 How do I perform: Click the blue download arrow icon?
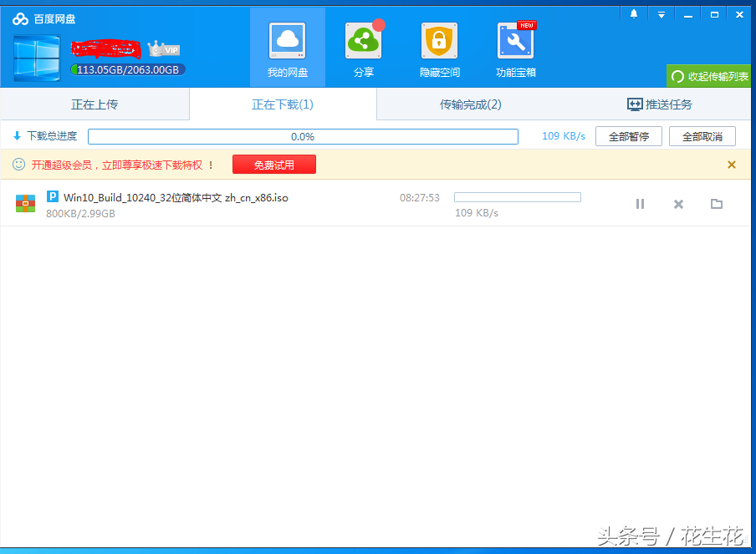[x=18, y=136]
